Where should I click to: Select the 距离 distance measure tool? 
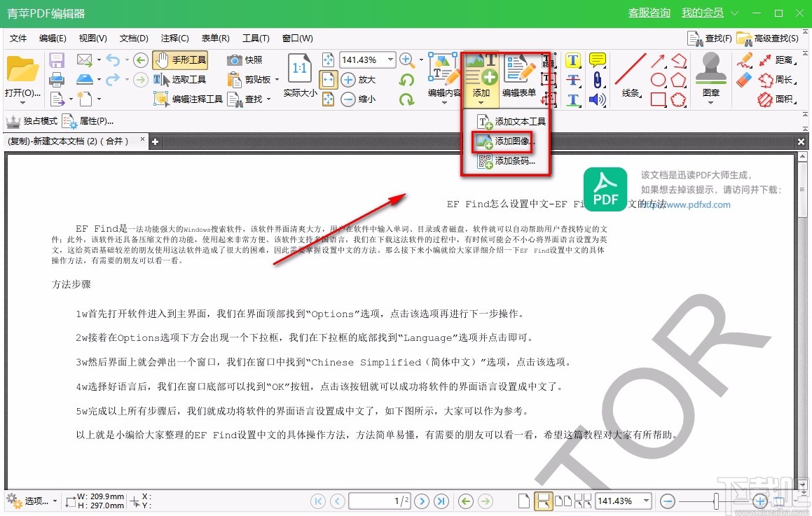tap(776, 60)
